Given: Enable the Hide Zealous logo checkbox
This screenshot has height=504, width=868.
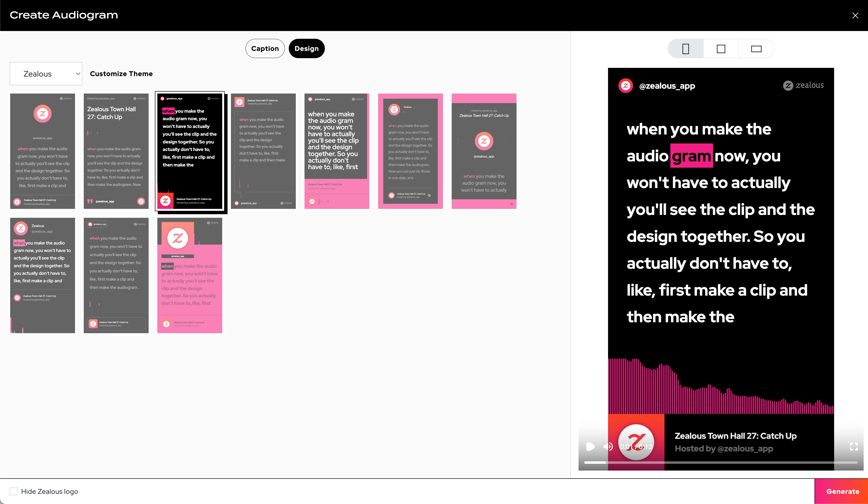Looking at the screenshot, I should click(13, 491).
